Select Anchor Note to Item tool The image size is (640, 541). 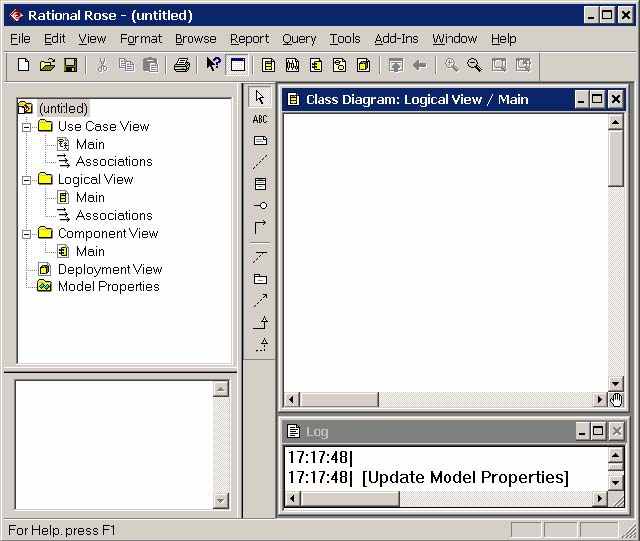(260, 162)
